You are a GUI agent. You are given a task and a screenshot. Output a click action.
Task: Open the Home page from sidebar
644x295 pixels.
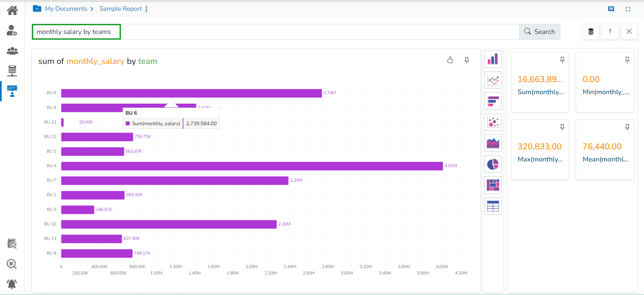click(x=12, y=10)
